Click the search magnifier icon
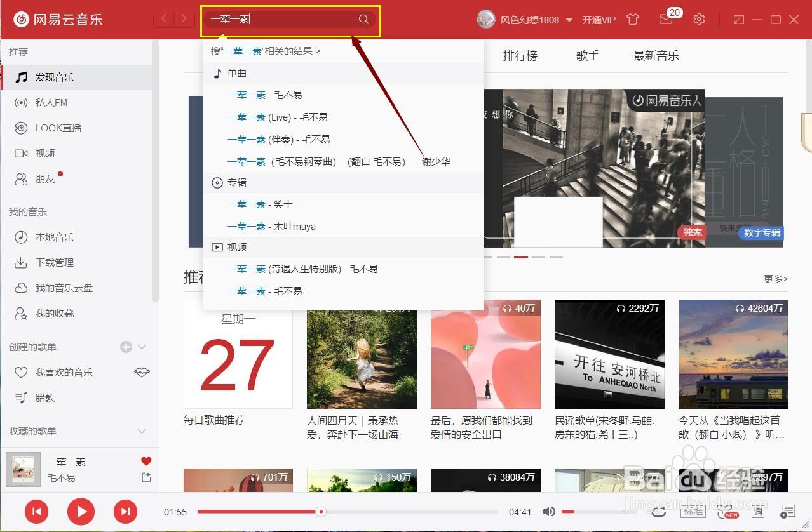This screenshot has width=812, height=532. (363, 19)
